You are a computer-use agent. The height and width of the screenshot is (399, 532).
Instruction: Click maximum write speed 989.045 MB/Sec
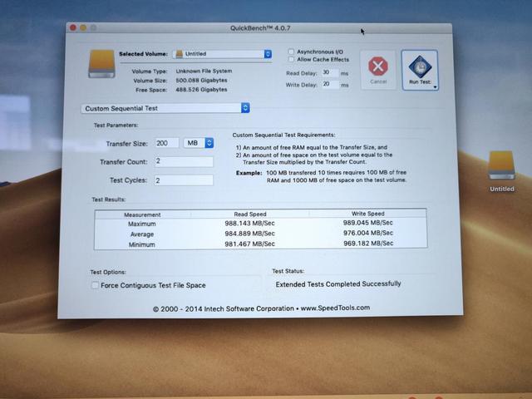tap(367, 223)
